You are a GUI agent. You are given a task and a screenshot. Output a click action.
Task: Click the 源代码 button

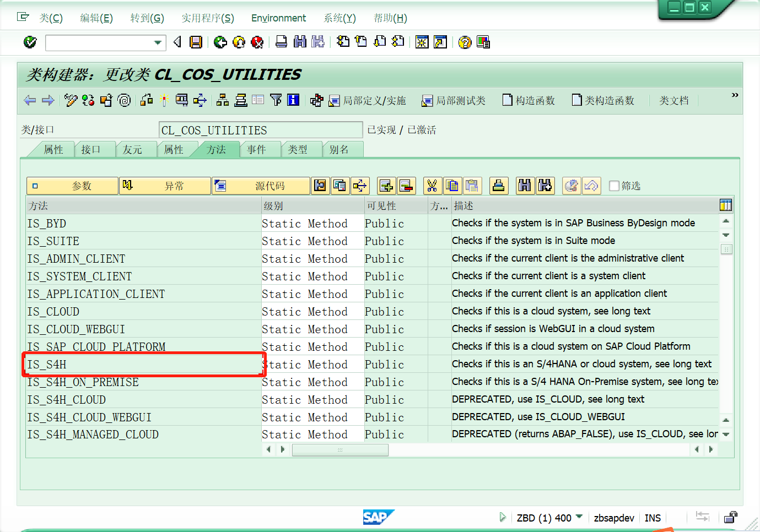[261, 186]
